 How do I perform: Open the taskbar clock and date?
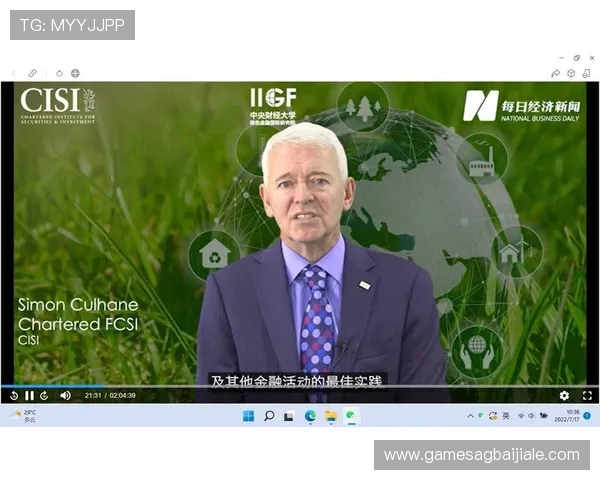point(572,416)
